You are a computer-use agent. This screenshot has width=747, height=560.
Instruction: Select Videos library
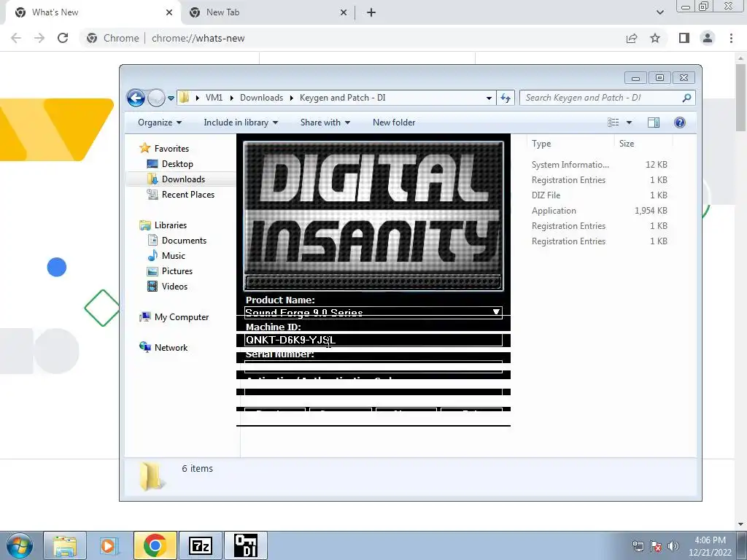tap(174, 286)
